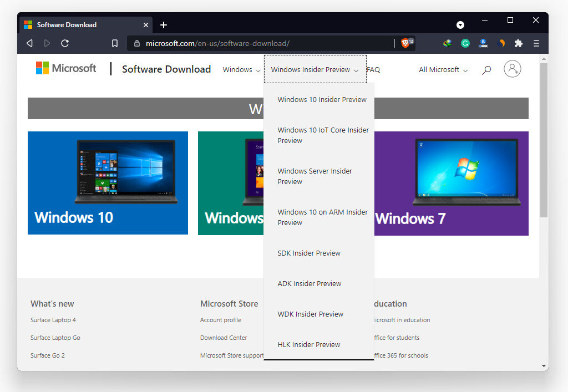Screen dimensions: 568x392
Task: Click the Software Download heading link
Action: [166, 69]
